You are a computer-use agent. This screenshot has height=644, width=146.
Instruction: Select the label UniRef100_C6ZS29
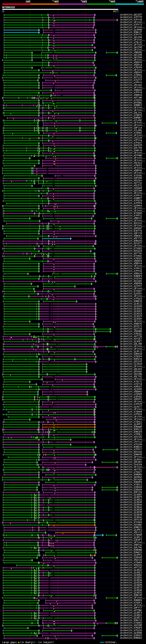pyautogui.click(x=131, y=138)
